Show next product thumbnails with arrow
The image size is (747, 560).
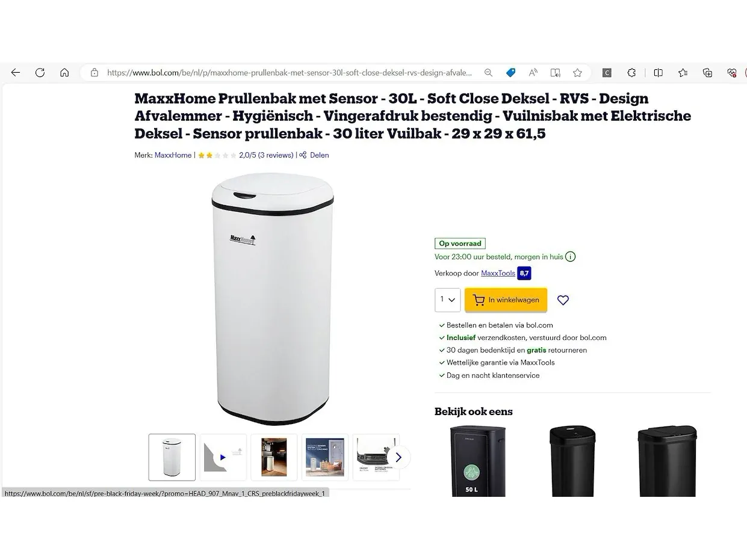tap(398, 458)
